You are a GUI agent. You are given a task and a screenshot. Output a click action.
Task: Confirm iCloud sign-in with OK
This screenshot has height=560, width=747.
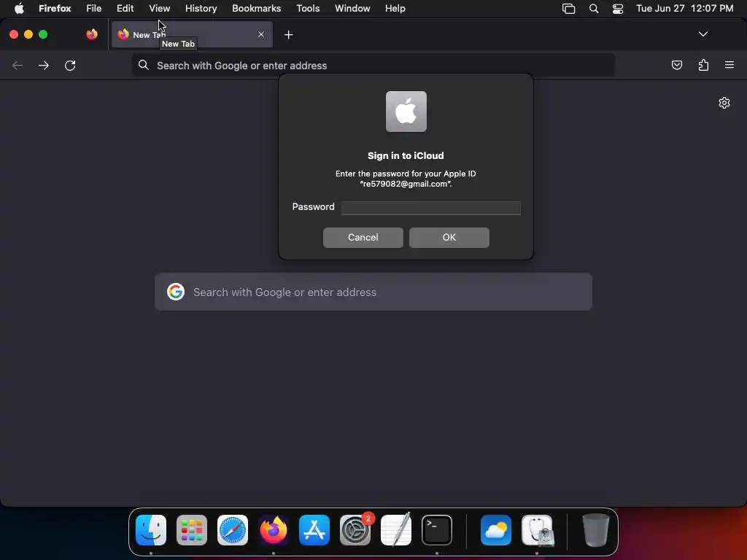449,238
